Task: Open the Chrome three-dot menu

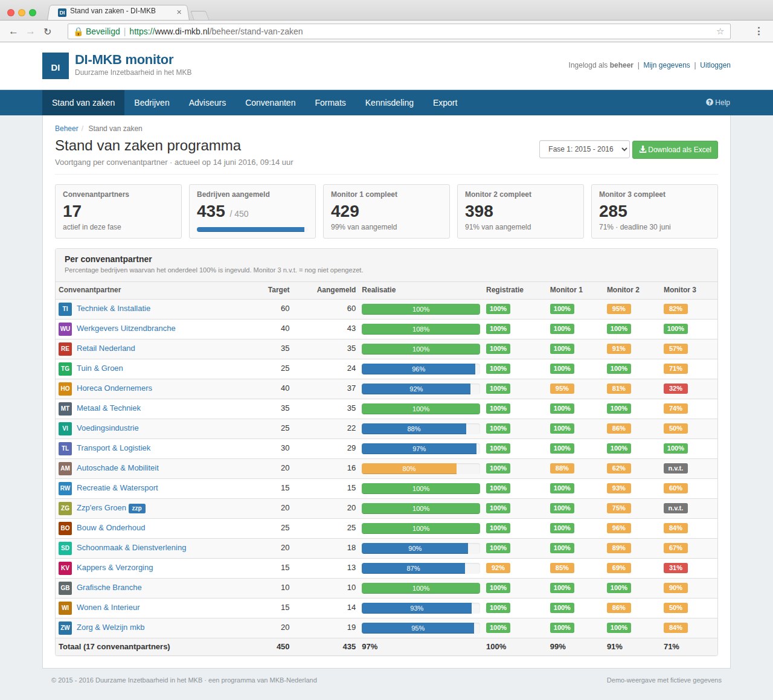Action: coord(759,31)
